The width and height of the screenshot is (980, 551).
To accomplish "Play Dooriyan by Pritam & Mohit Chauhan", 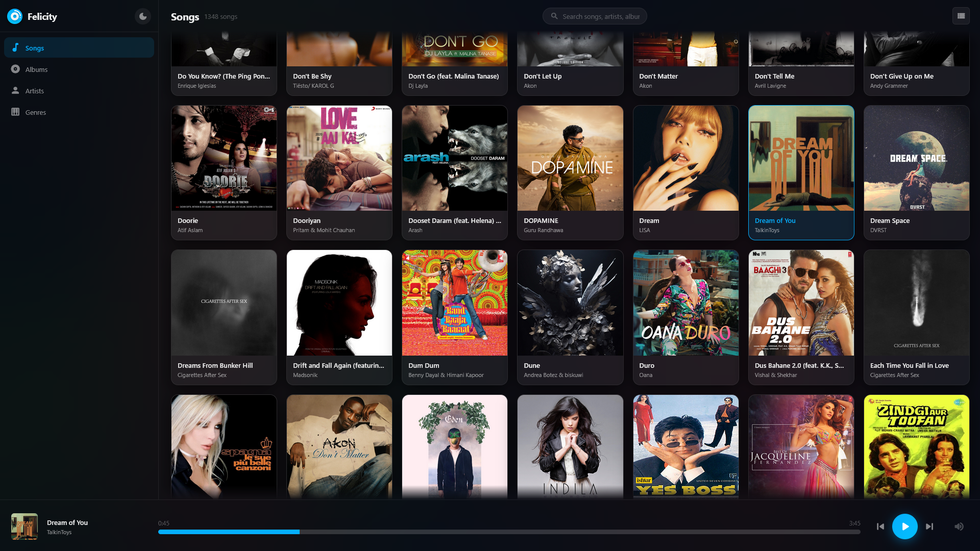I will (x=339, y=172).
